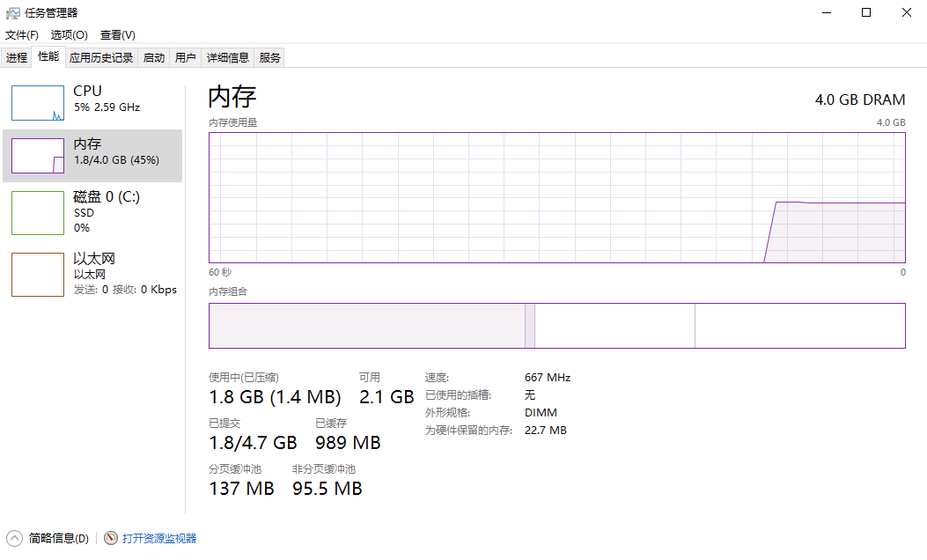Select the 磁盘 0 (C:) disk graph thumbnail

pos(38,213)
